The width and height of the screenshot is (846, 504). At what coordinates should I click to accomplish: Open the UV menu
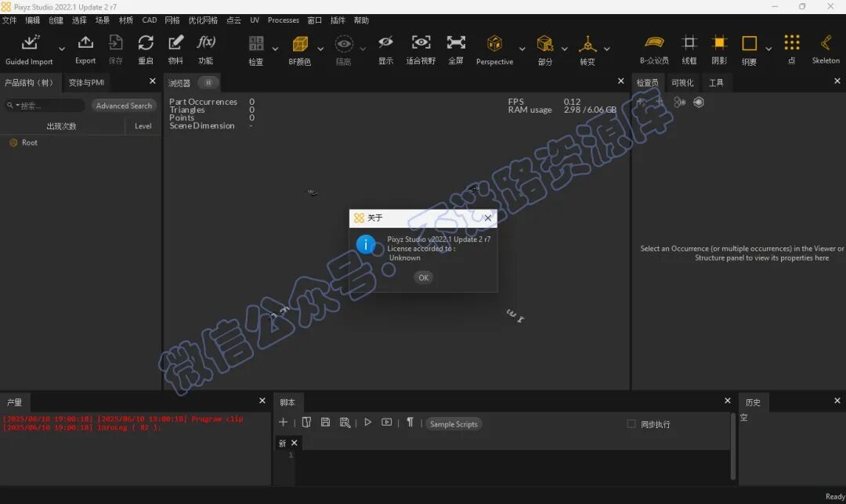coord(255,20)
